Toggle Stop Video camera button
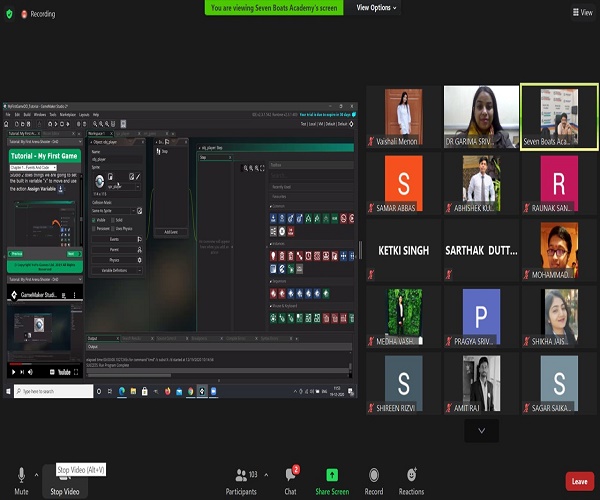The width and height of the screenshot is (600, 500). [65, 482]
